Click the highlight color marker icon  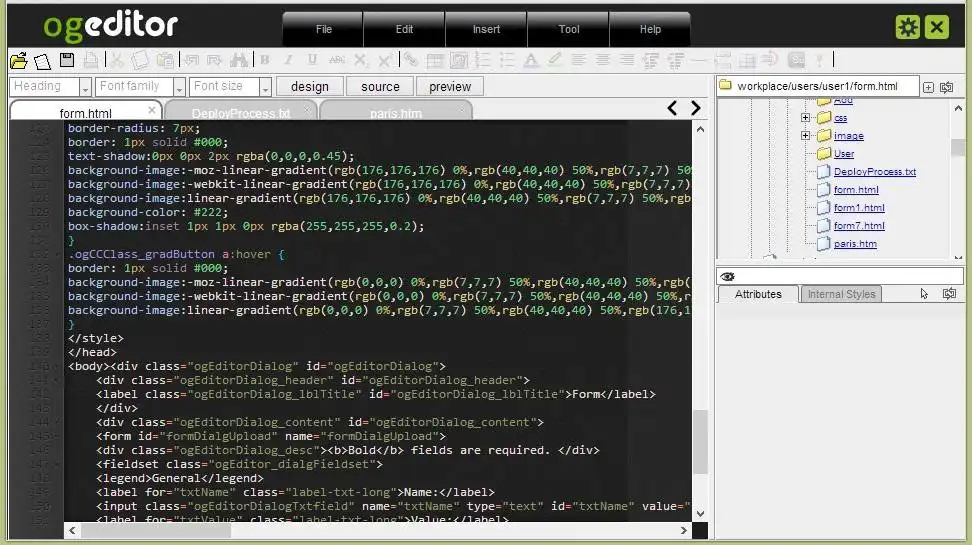click(555, 60)
